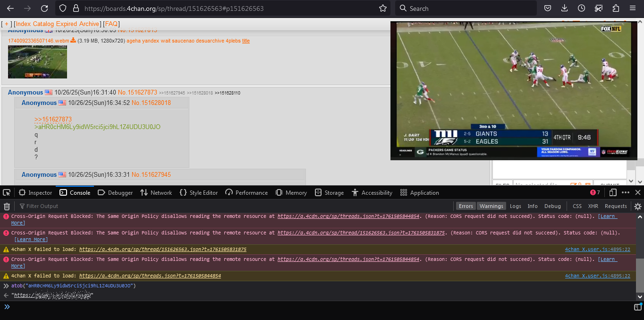This screenshot has width=644, height=320.
Task: Open the devtools more options menu
Action: [626, 192]
